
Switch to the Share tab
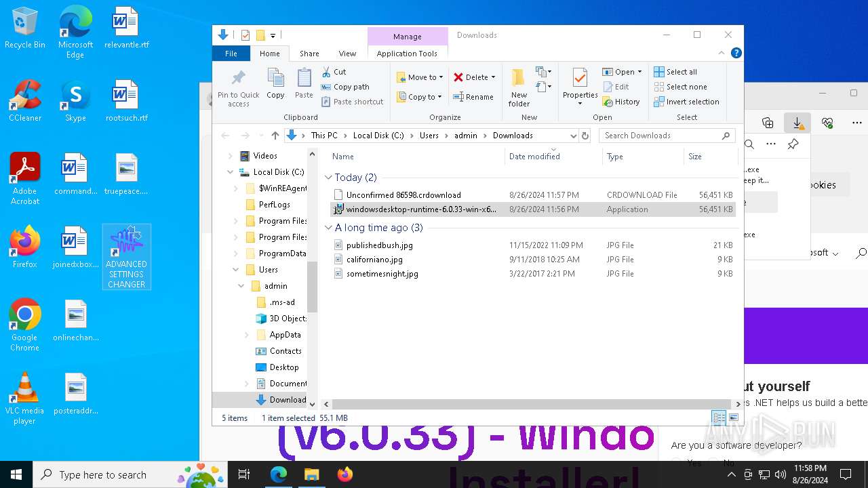pyautogui.click(x=309, y=54)
